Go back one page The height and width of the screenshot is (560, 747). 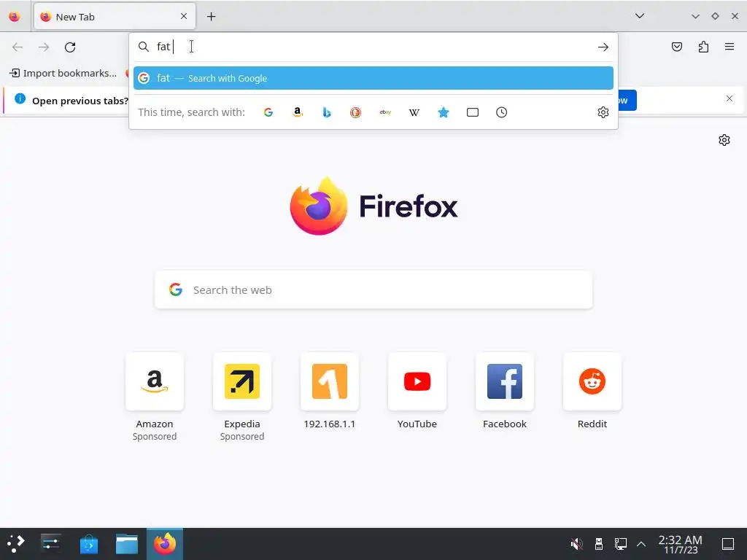[18, 47]
